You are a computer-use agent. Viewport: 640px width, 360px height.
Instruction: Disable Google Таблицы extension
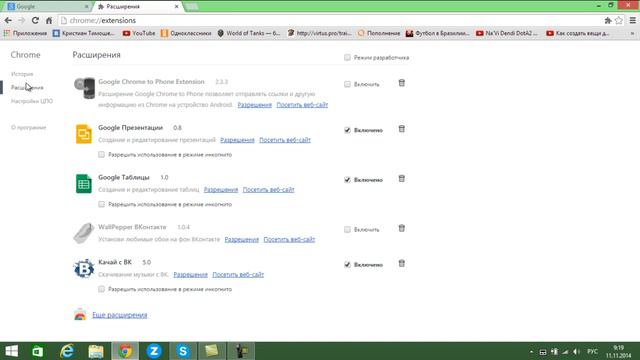[347, 180]
